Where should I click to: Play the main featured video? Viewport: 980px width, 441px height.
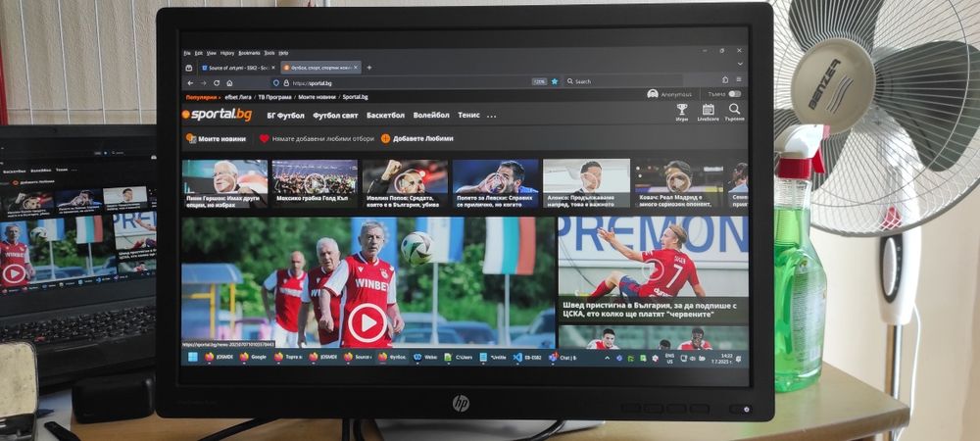pos(367,322)
